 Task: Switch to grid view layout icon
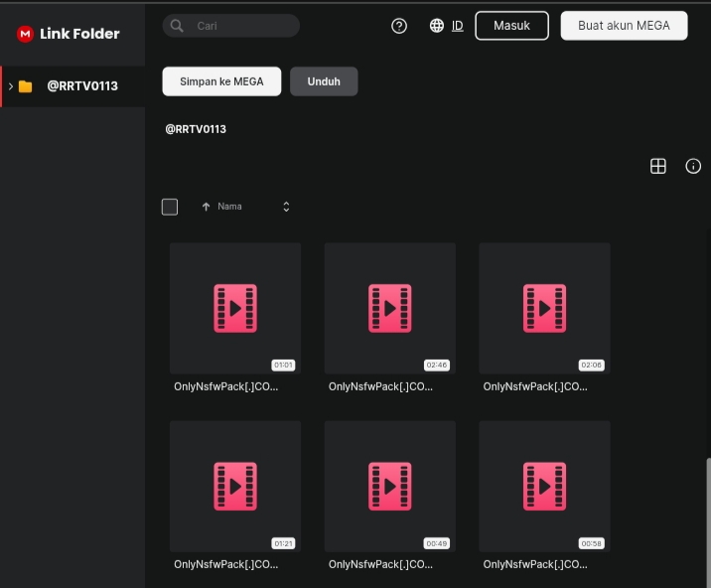click(658, 166)
